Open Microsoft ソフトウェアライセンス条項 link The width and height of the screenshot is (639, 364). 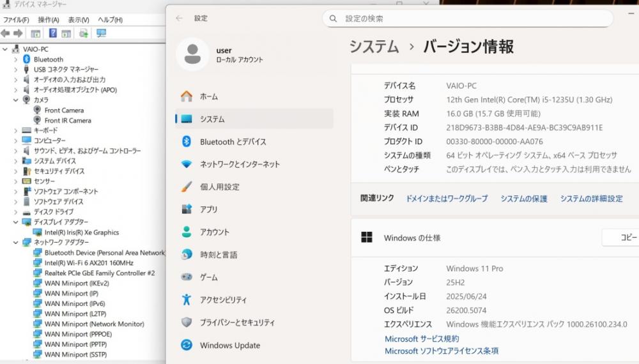(x=442, y=351)
